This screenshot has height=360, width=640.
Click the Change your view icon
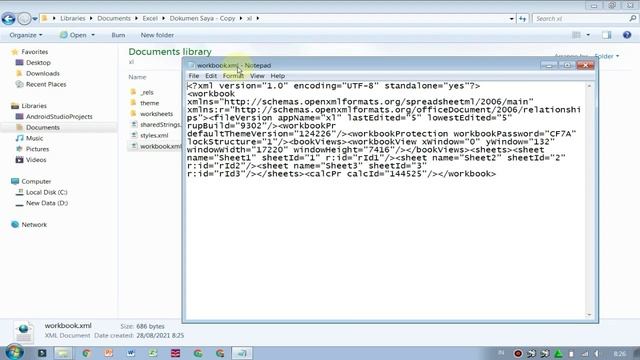tap(576, 35)
